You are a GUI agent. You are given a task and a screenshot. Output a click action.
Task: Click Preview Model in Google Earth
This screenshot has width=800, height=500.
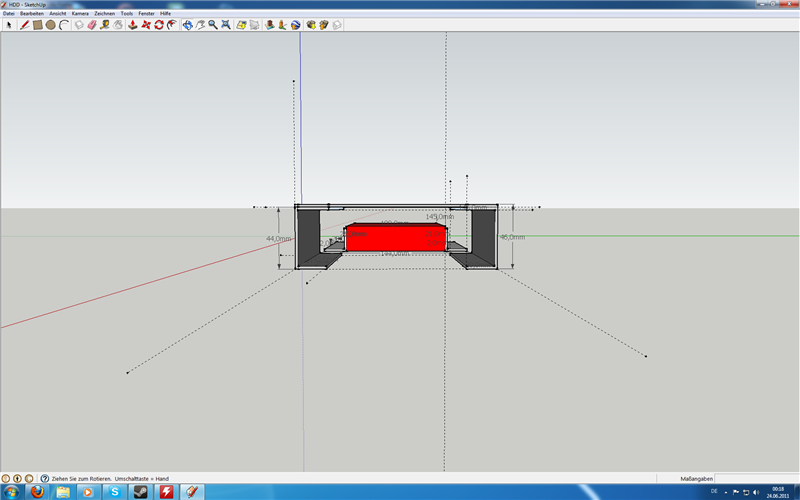tap(295, 25)
